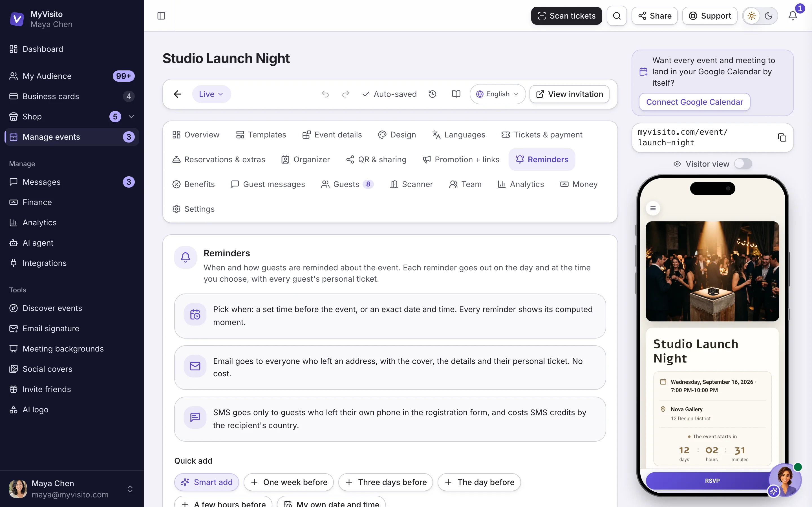Toggle the Visitor view switch

[743, 164]
